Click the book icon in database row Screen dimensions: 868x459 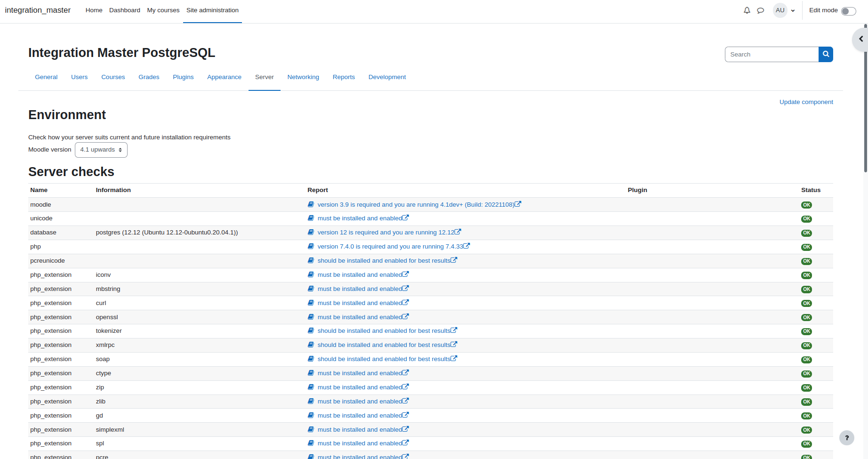[311, 232]
